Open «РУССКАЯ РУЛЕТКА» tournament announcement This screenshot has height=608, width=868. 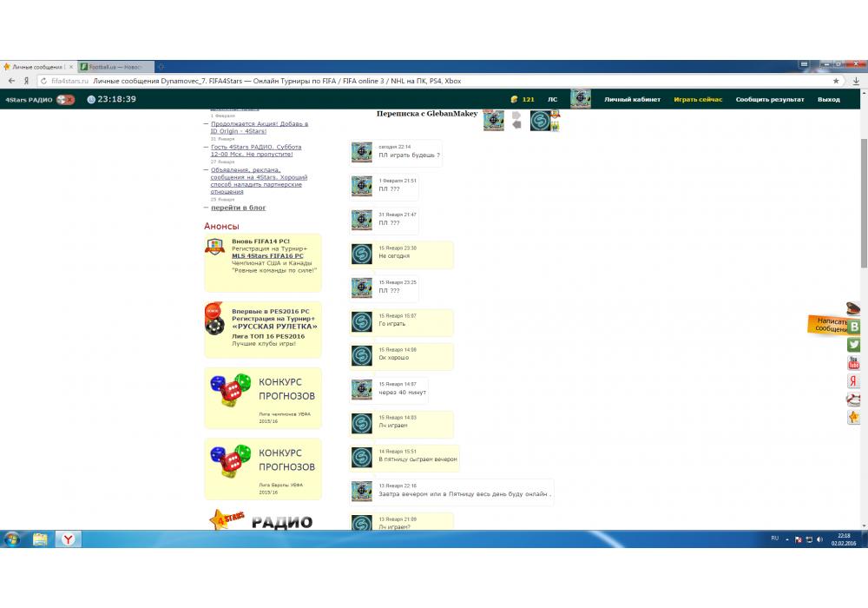(274, 327)
